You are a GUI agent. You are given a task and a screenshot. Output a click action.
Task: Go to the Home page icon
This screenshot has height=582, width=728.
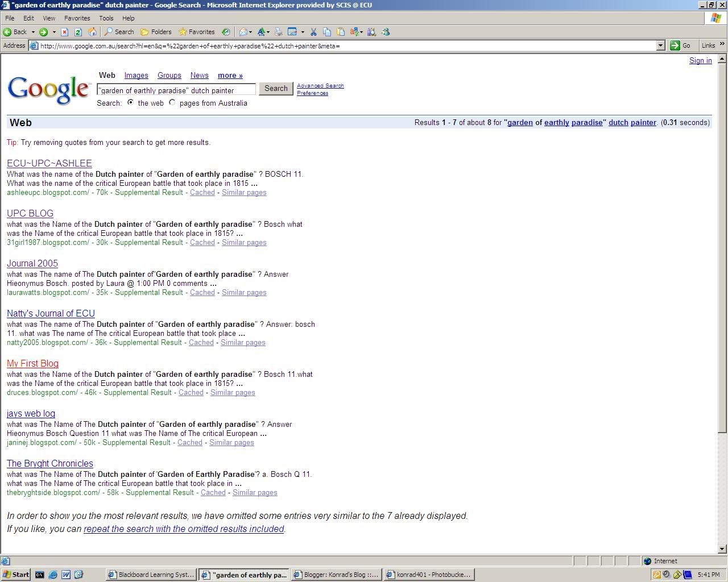coord(92,32)
